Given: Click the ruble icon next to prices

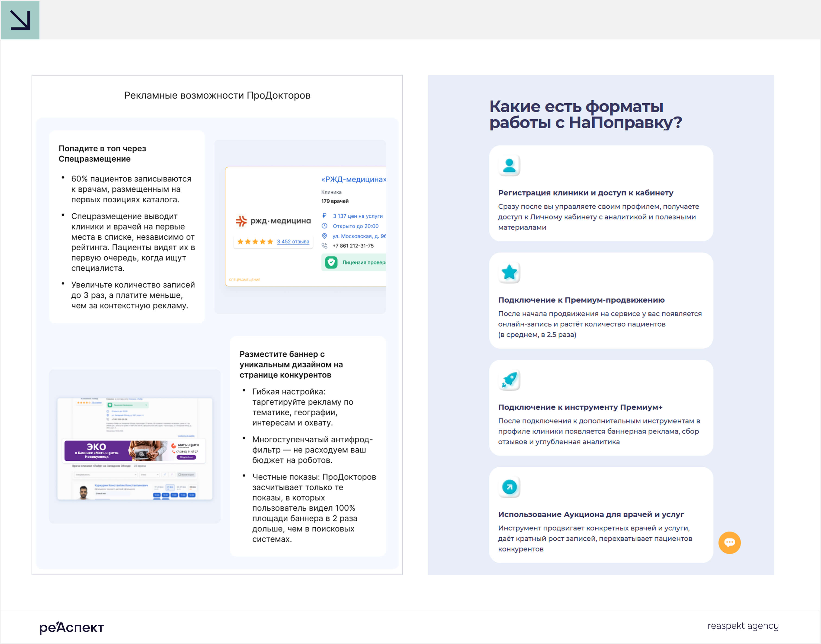Looking at the screenshot, I should click(x=324, y=216).
